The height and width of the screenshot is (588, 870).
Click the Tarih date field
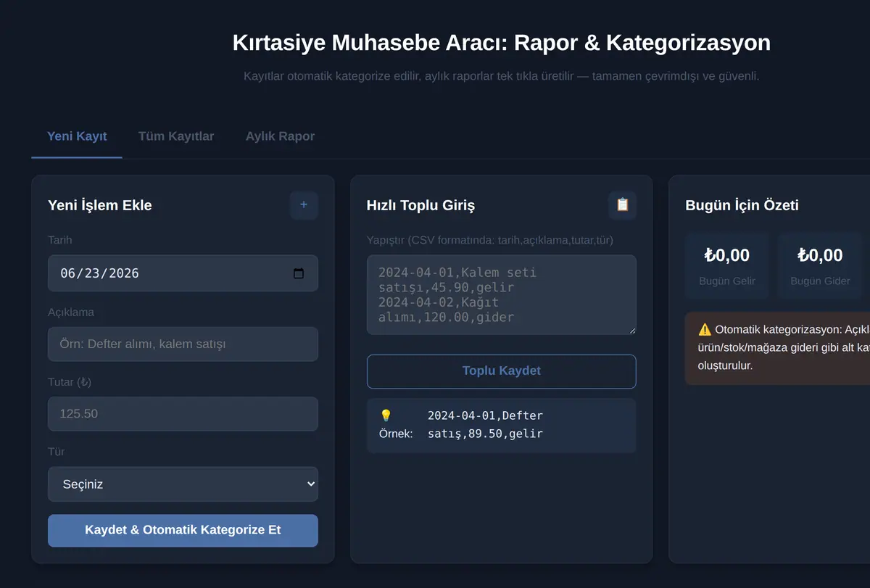[183, 273]
